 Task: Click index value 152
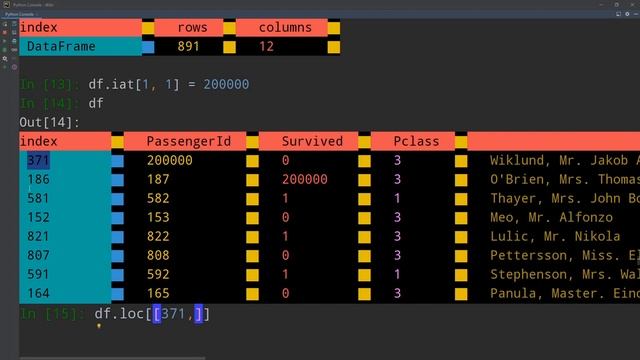pos(38,217)
